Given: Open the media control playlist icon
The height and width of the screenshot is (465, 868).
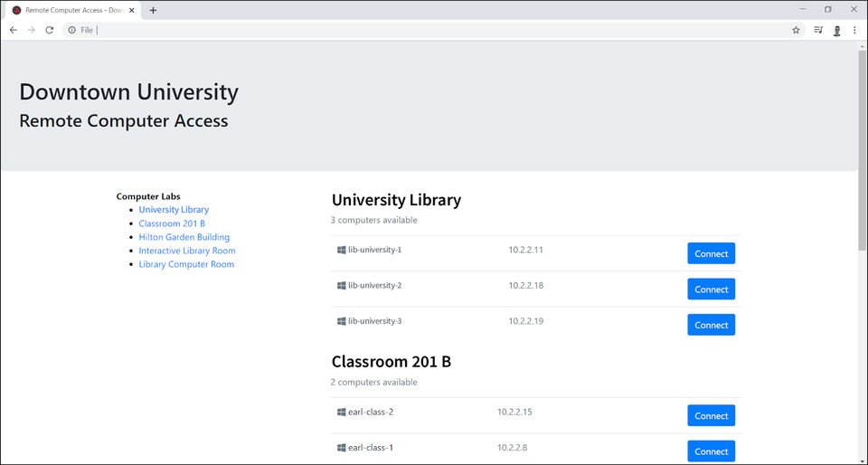Looking at the screenshot, I should pyautogui.click(x=818, y=30).
